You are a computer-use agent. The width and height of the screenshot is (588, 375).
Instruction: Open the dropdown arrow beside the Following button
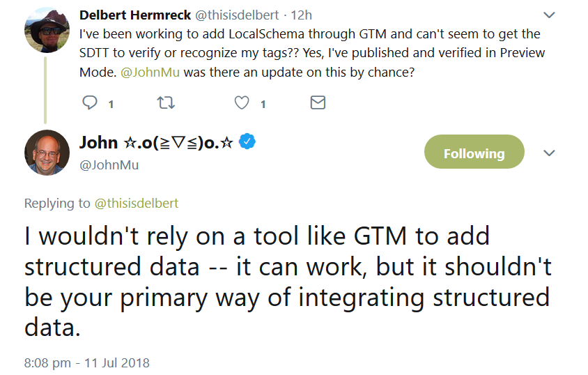pyautogui.click(x=549, y=153)
